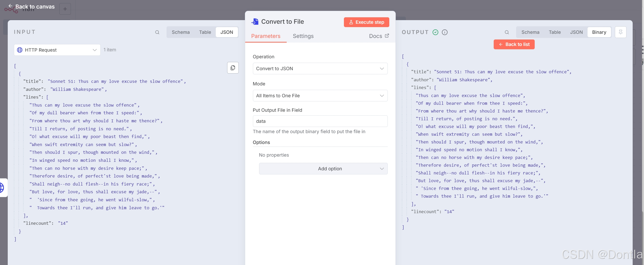Click the output "author": "William Shakespeare" line
The width and height of the screenshot is (644, 265).
tap(452, 80)
